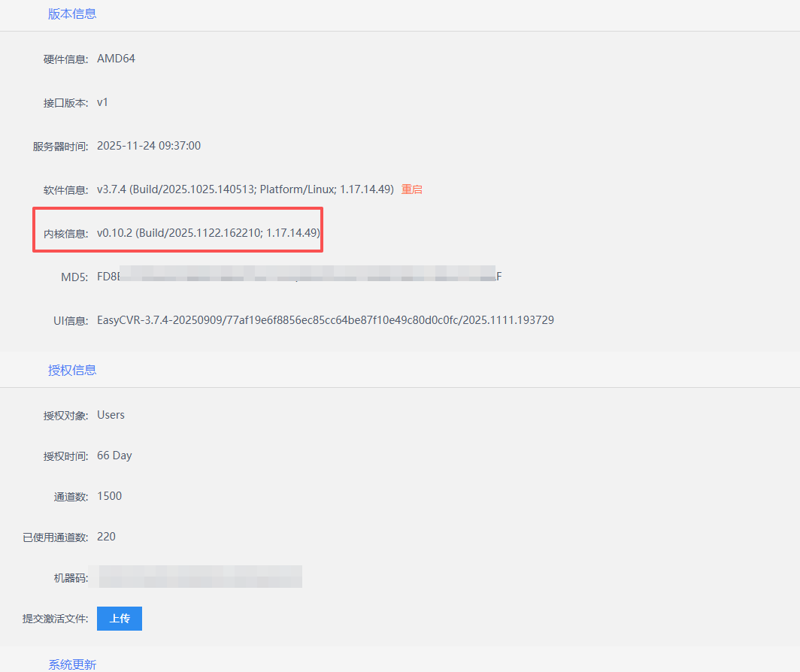Click the 220 used channels value

click(x=106, y=537)
